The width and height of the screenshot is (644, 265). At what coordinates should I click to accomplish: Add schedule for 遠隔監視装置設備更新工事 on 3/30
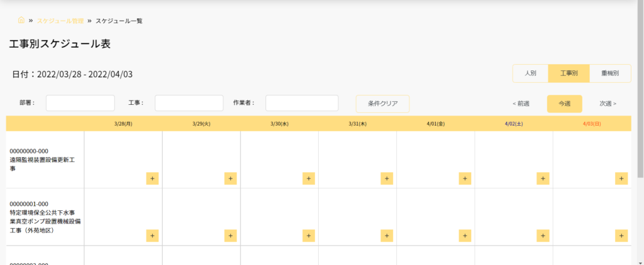pyautogui.click(x=308, y=178)
